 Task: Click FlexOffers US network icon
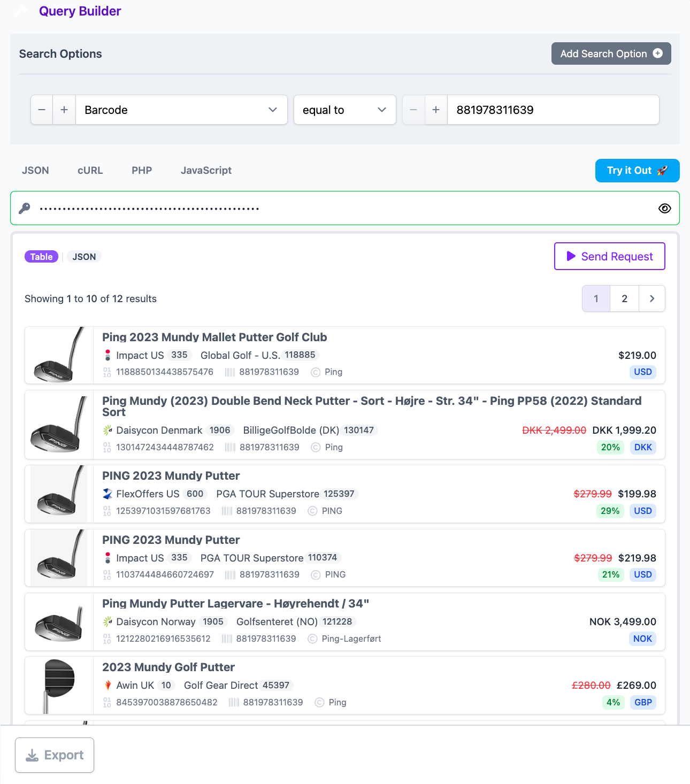[x=108, y=494]
